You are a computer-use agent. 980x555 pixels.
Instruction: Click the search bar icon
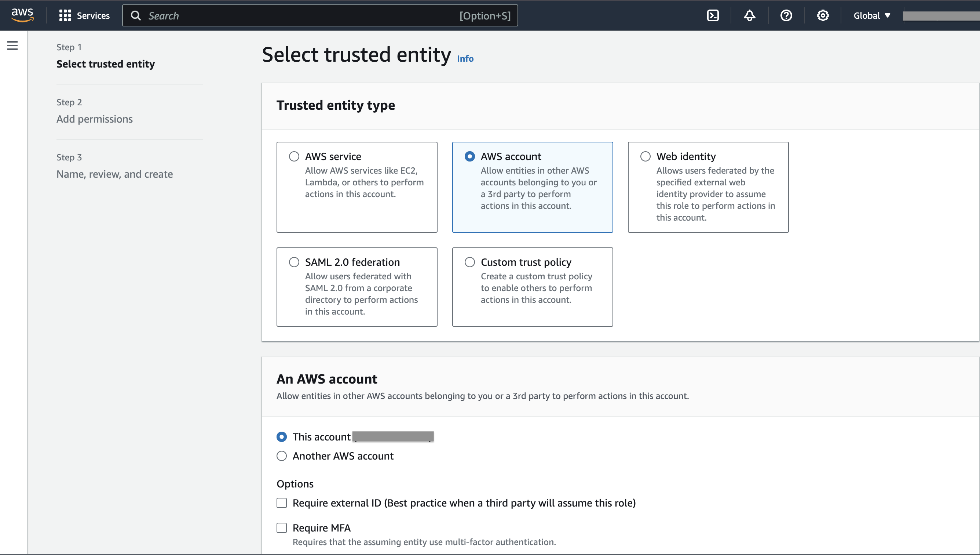135,15
